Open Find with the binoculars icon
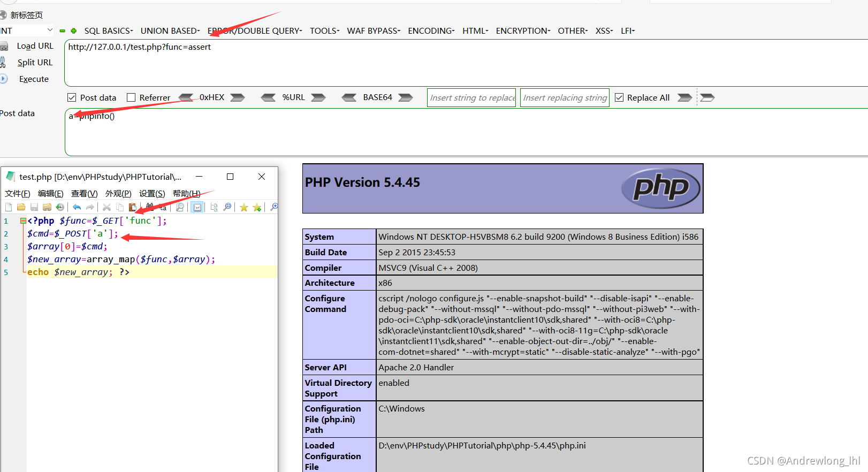 pyautogui.click(x=150, y=207)
